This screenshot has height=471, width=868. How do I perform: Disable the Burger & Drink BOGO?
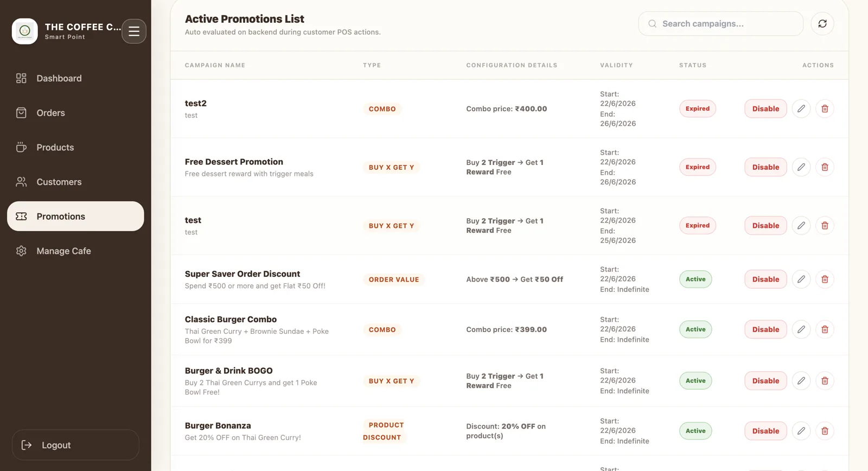click(x=765, y=381)
